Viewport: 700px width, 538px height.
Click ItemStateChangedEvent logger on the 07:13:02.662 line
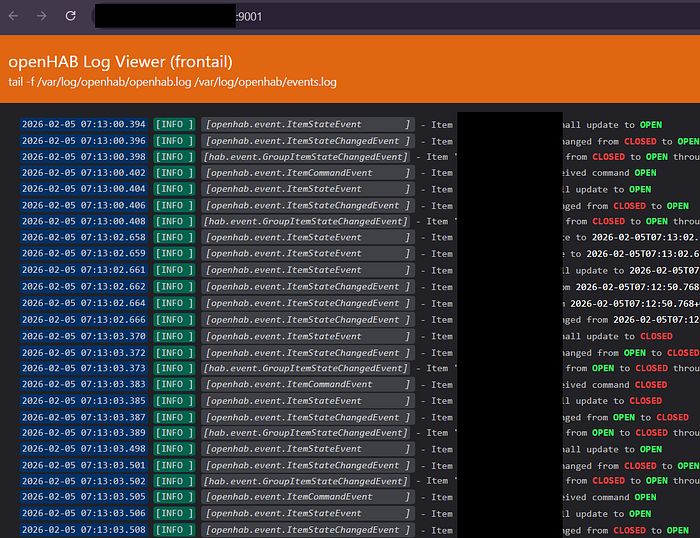[308, 286]
